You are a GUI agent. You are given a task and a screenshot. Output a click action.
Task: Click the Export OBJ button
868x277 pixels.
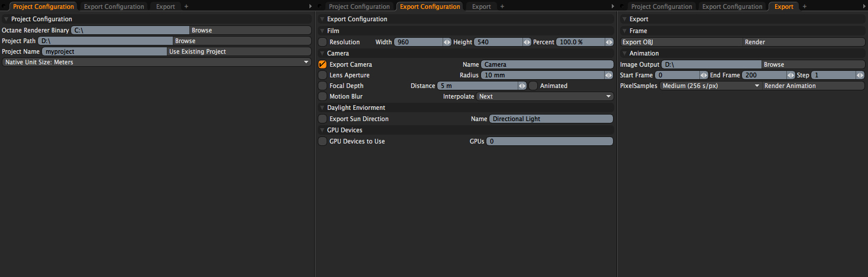click(x=680, y=43)
